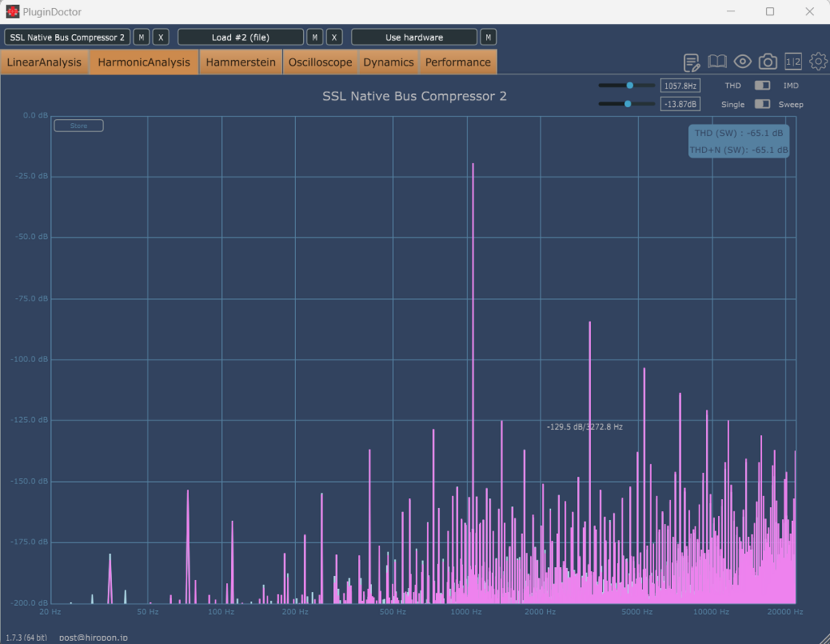Click the Sweep mode label
This screenshot has height=644, width=830.
pyautogui.click(x=791, y=104)
